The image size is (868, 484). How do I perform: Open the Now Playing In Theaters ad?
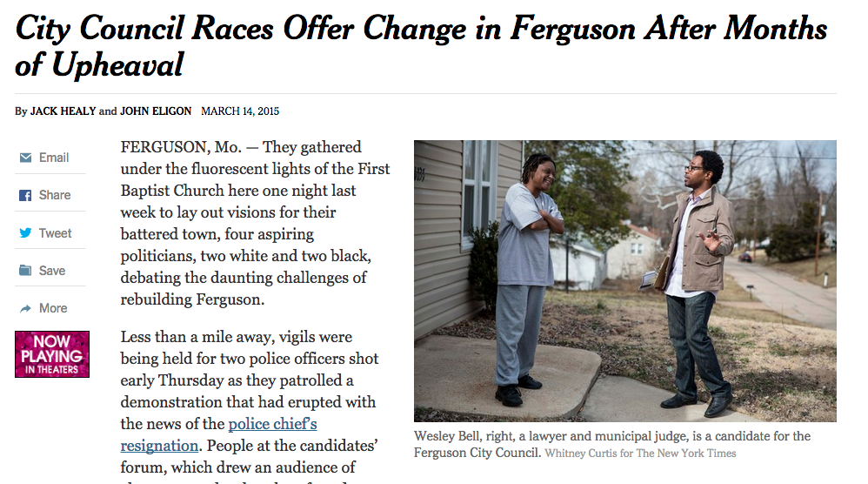click(x=52, y=353)
